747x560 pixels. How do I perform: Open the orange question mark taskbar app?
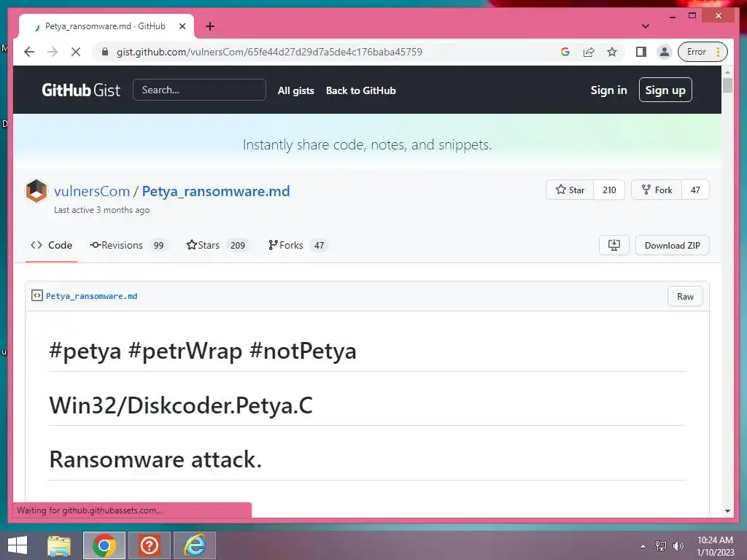[150, 545]
